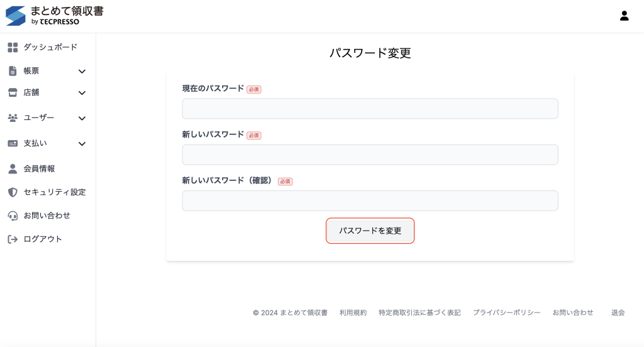Expand the 支払い menu chevron
Screen dimensions: 644x347
pyautogui.click(x=82, y=144)
